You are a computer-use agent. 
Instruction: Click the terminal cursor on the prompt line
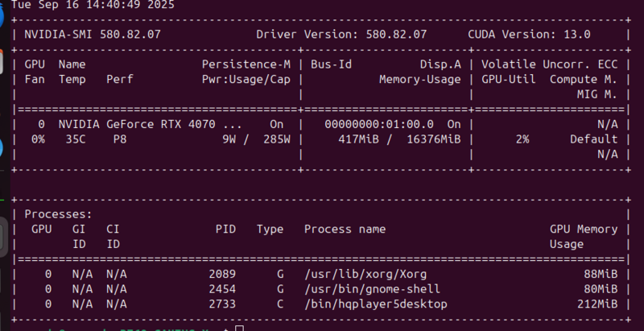click(239, 328)
